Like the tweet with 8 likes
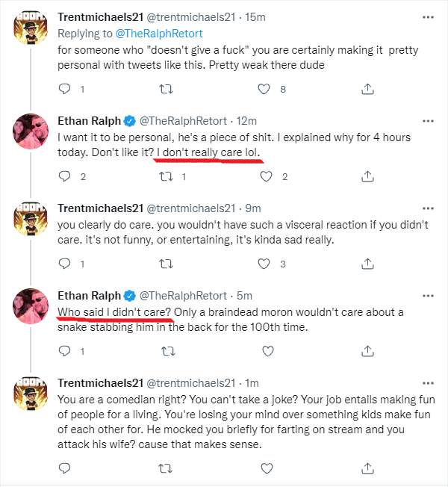This screenshot has height=487, width=448. [264, 89]
